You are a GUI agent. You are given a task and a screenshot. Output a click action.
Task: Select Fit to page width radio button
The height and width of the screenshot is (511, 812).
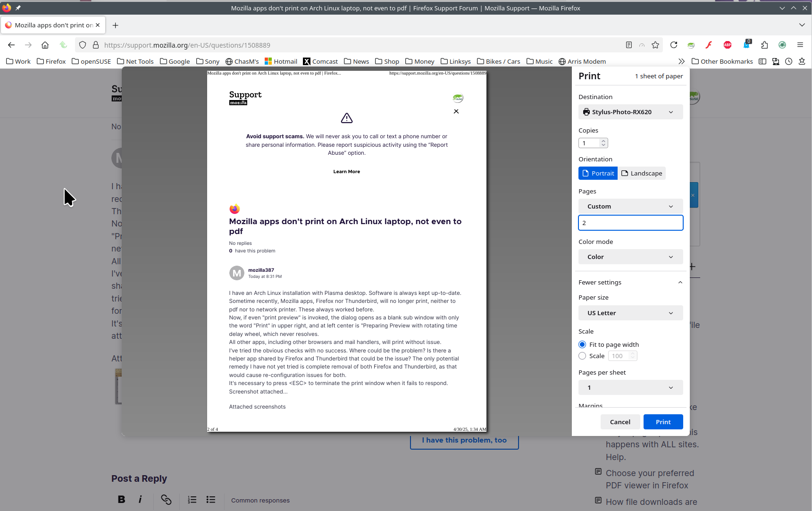(582, 344)
